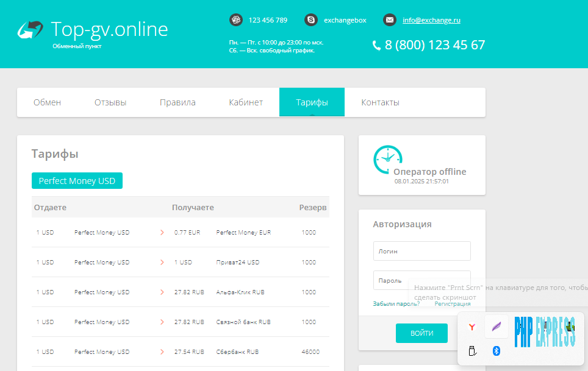Click the orange arrow in the Perfect Money EUR row
Screen dimensions: 588x371
point(162,233)
